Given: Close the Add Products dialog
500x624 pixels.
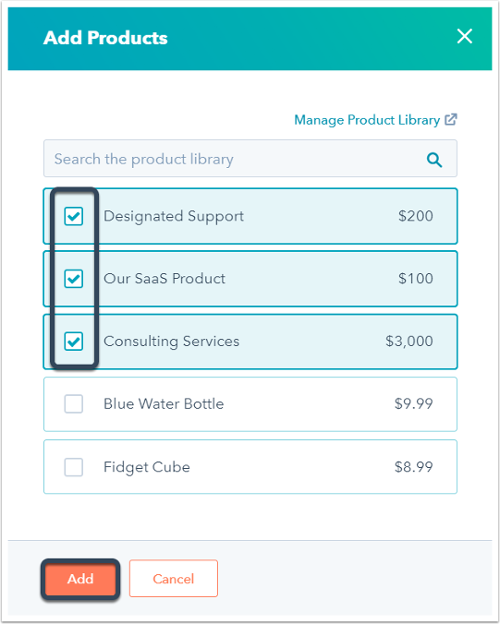Looking at the screenshot, I should pos(465,36).
